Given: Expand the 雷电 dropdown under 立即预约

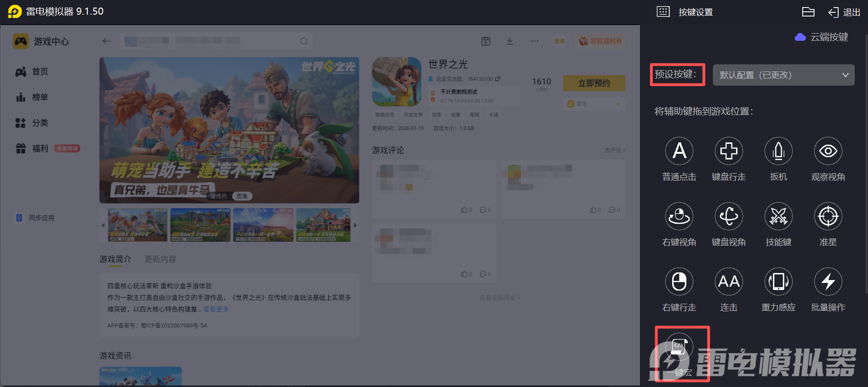Looking at the screenshot, I should click(x=594, y=104).
